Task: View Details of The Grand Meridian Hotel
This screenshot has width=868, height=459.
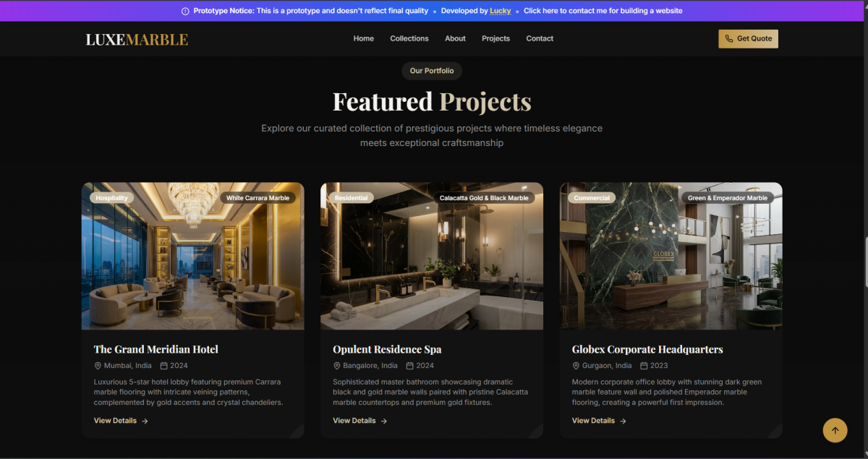Action: [121, 421]
